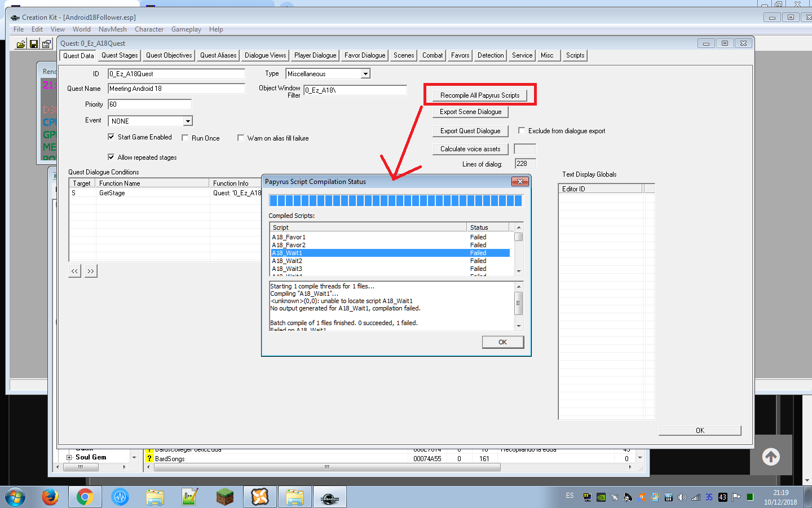This screenshot has height=508, width=812.
Task: Click the circular up-arrow icon
Action: pos(771,457)
